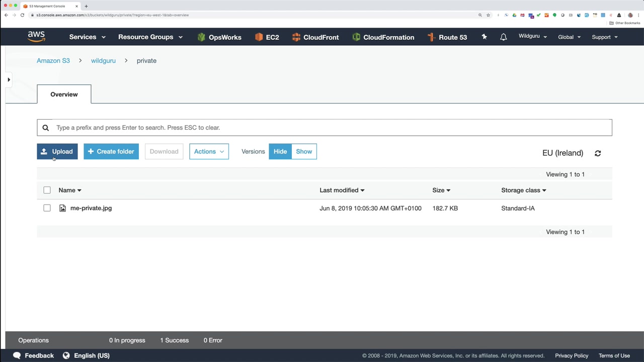Change language from English (US)

tap(92, 355)
